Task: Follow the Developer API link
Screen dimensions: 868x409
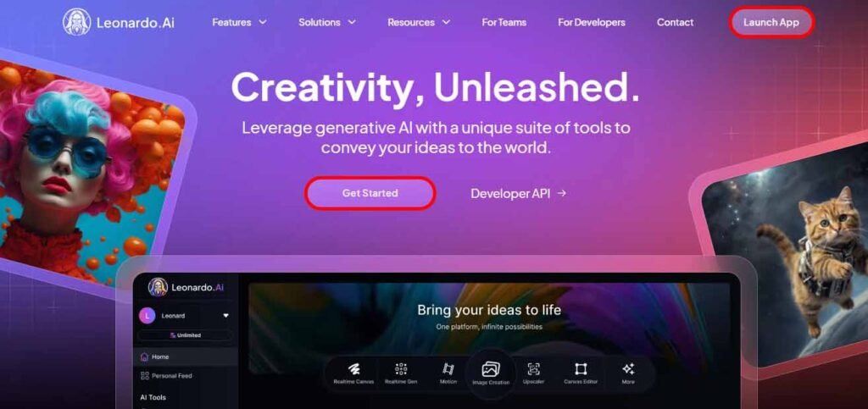Action: tap(518, 193)
